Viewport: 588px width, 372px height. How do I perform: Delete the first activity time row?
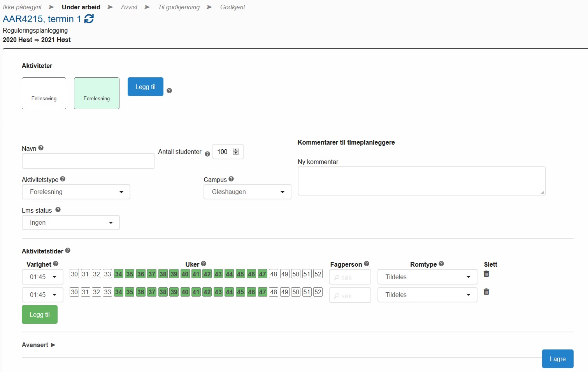pos(486,274)
